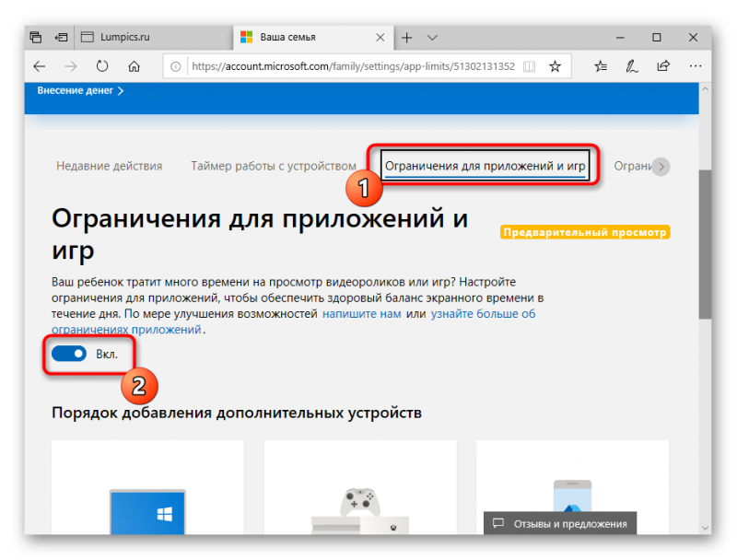Screen dimensions: 737x560
Task: Go to the Home page icon
Action: 134,66
